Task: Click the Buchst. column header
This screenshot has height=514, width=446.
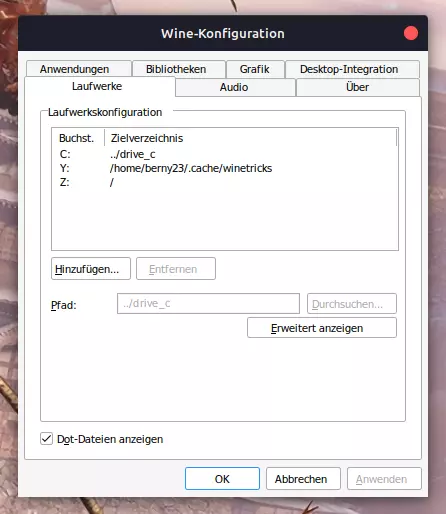Action: click(x=78, y=138)
